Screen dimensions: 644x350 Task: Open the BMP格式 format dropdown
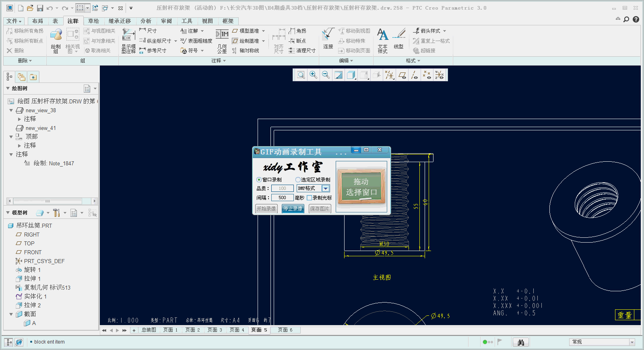click(326, 188)
